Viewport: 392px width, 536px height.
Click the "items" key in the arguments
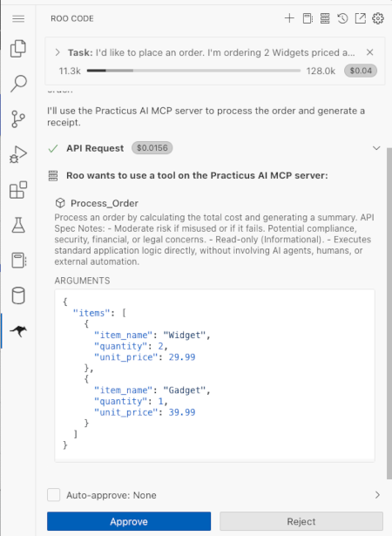(91, 313)
